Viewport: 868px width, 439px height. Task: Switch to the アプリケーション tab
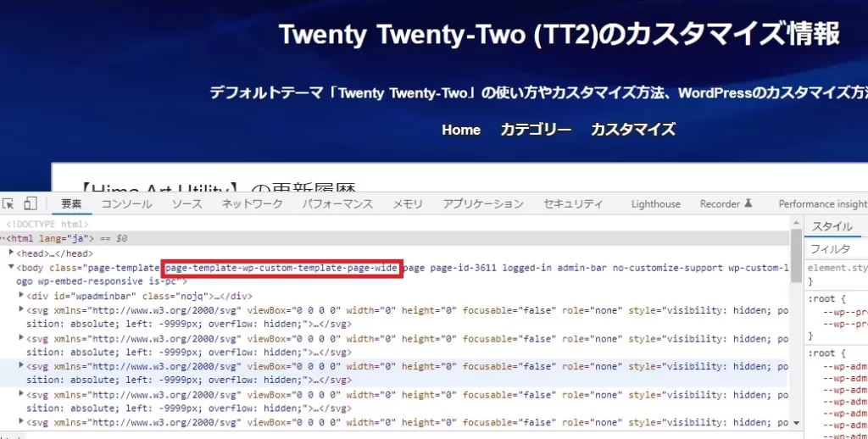[x=483, y=203]
